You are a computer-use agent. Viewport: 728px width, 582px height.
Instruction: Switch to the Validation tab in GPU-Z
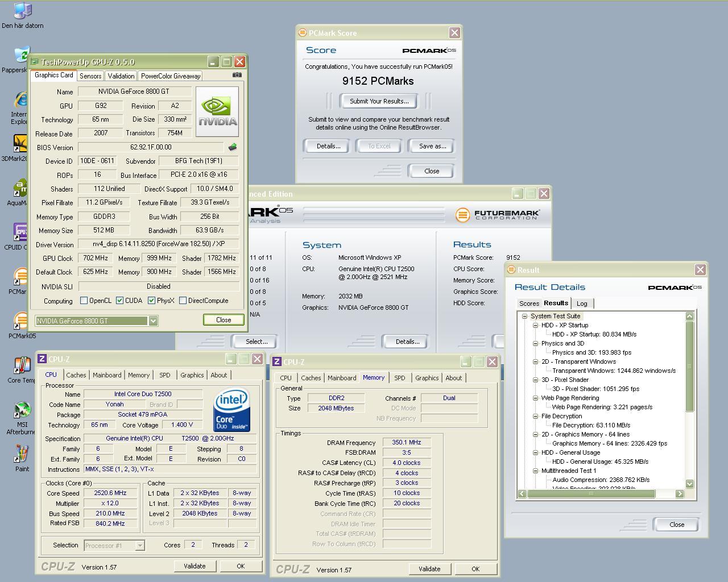[121, 76]
